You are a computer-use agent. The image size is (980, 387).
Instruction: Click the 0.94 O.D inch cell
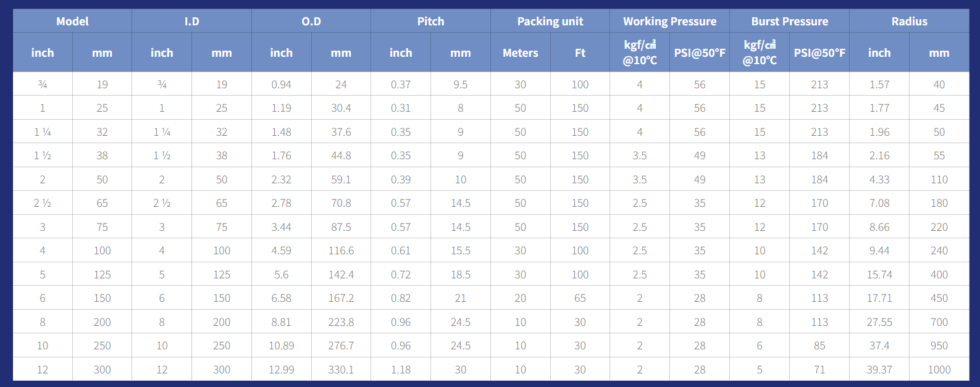(x=282, y=84)
